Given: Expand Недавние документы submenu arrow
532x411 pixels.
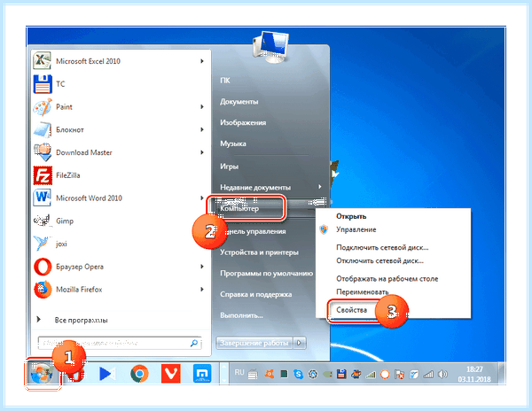Looking at the screenshot, I should 319,187.
